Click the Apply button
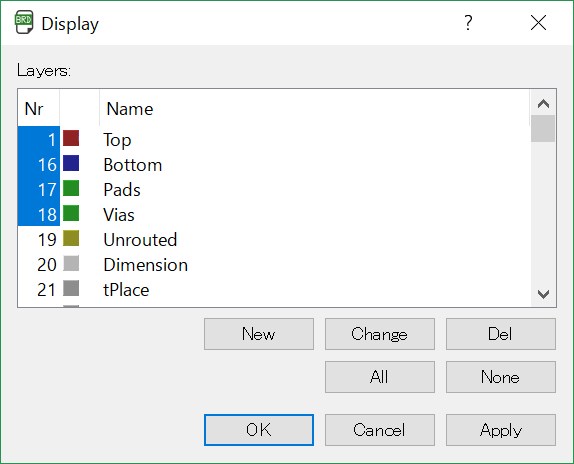This screenshot has width=574, height=464. click(501, 430)
